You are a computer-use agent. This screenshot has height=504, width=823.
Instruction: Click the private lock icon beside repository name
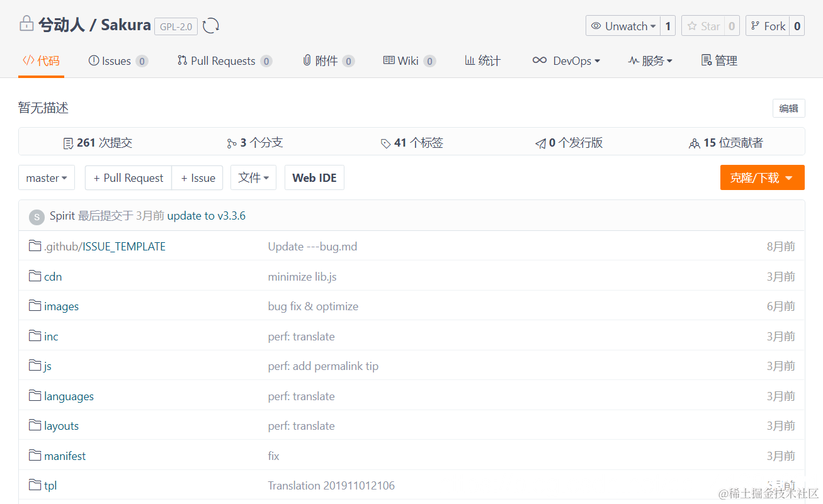[x=26, y=25]
